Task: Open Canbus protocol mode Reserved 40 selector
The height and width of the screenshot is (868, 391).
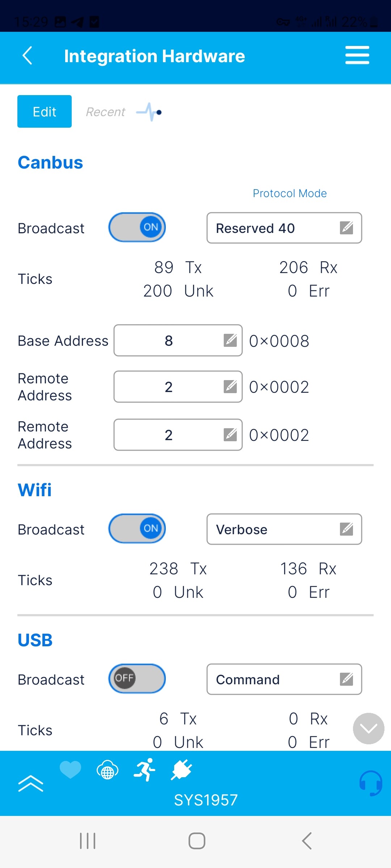Action: [x=284, y=228]
